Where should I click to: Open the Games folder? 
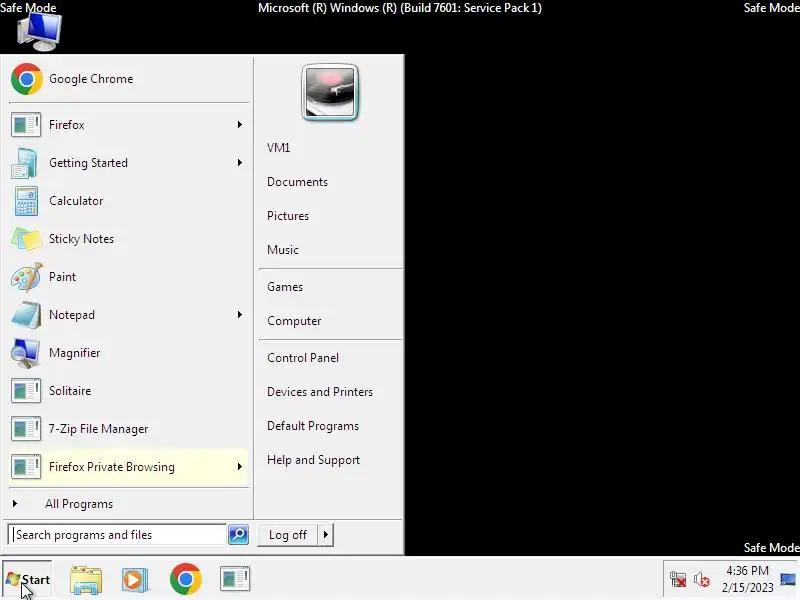coord(285,287)
